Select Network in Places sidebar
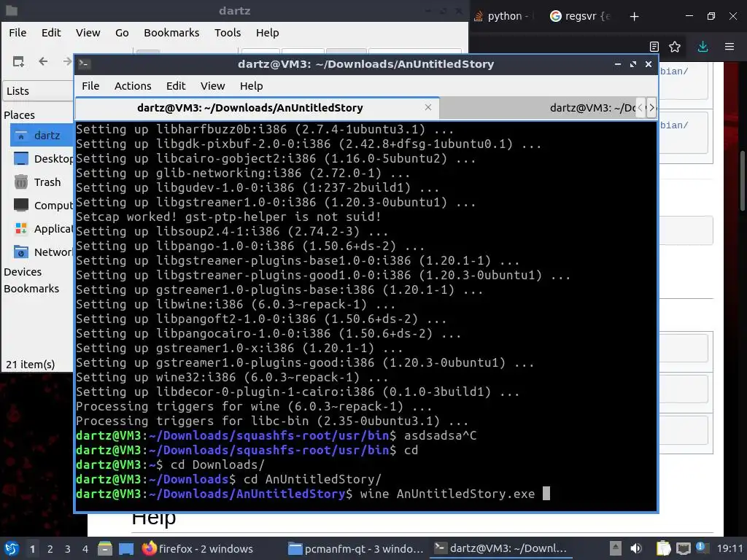 (x=42, y=252)
